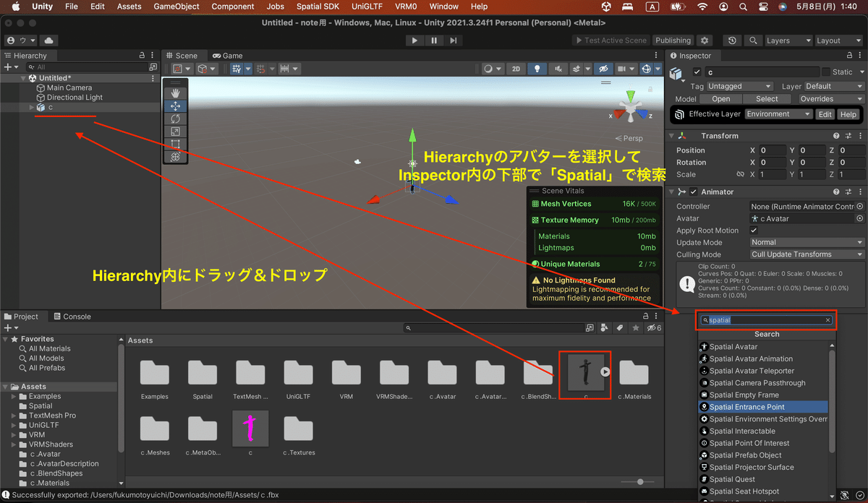This screenshot has width=868, height=503.
Task: Open the VRM0 menu
Action: point(406,7)
